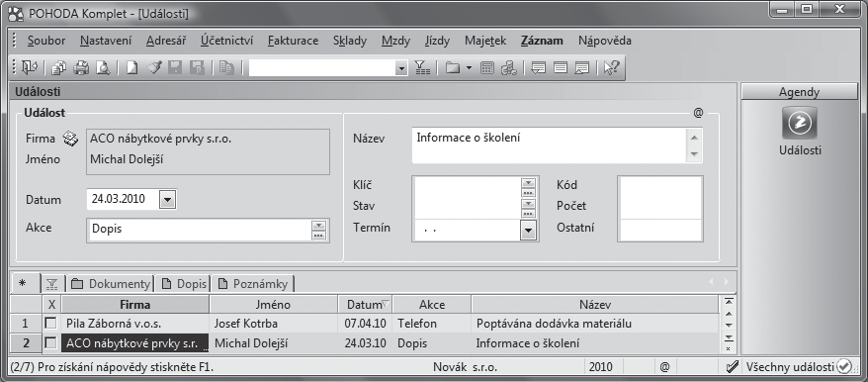Viewport: 868px width, 382px height.
Task: Open the Adresář menu
Action: (166, 41)
